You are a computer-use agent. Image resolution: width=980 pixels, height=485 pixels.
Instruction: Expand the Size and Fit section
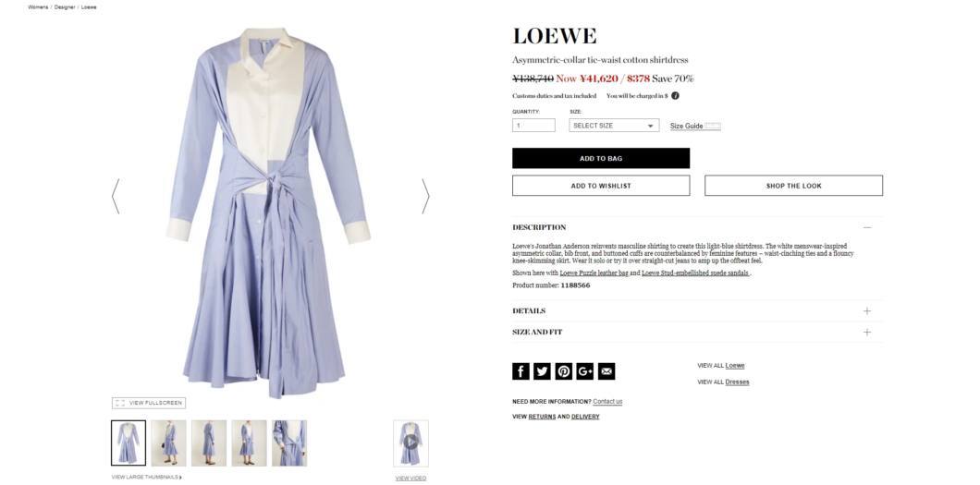tap(867, 332)
